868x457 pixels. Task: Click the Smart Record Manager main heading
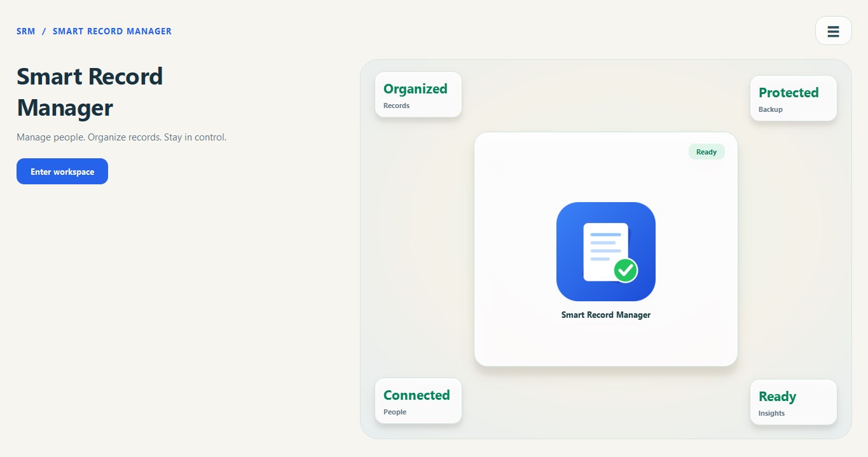[90, 92]
